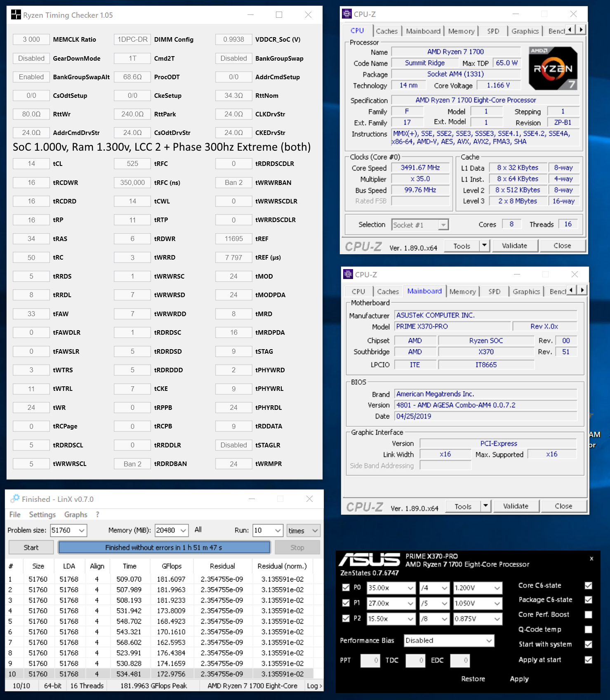Switch to Memory tab in CPU-Z Processor window
The height and width of the screenshot is (700, 610).
pos(461,31)
